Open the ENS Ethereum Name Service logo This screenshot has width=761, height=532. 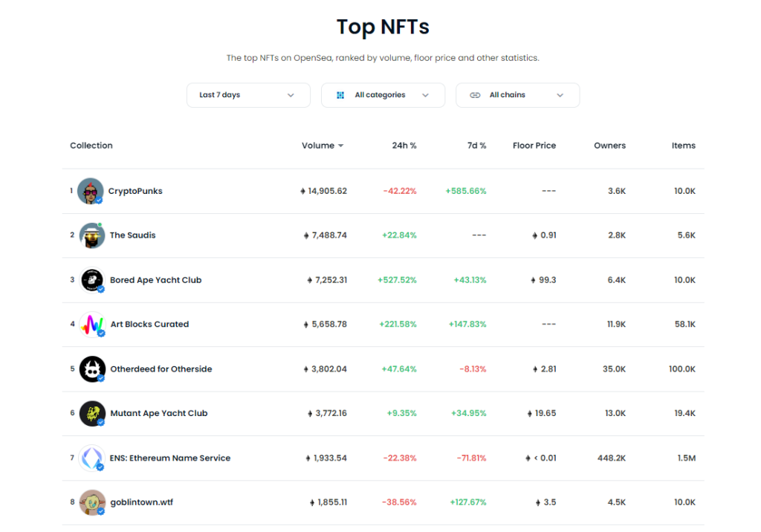pos(91,458)
